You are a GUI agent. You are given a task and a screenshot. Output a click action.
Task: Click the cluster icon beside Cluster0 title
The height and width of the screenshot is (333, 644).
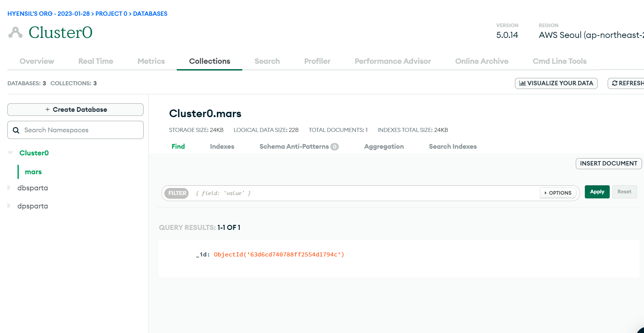point(15,33)
